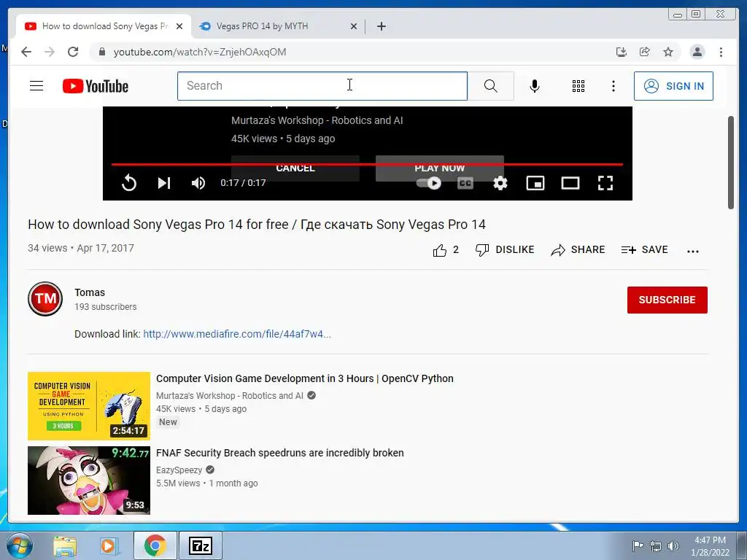
Task: Open a new browser tab
Action: click(x=381, y=26)
